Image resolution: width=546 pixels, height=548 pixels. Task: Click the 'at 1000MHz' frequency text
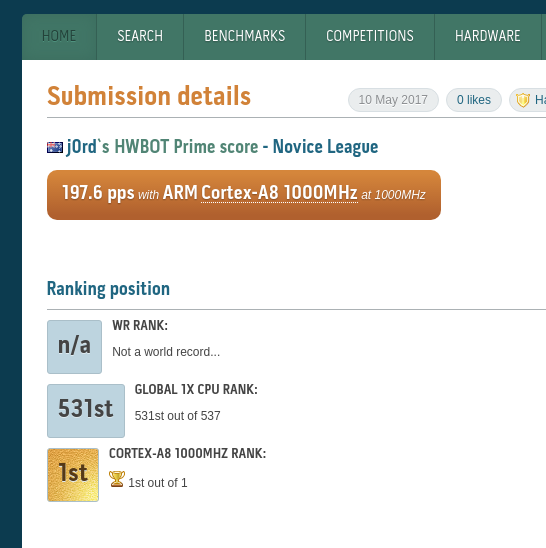point(393,195)
